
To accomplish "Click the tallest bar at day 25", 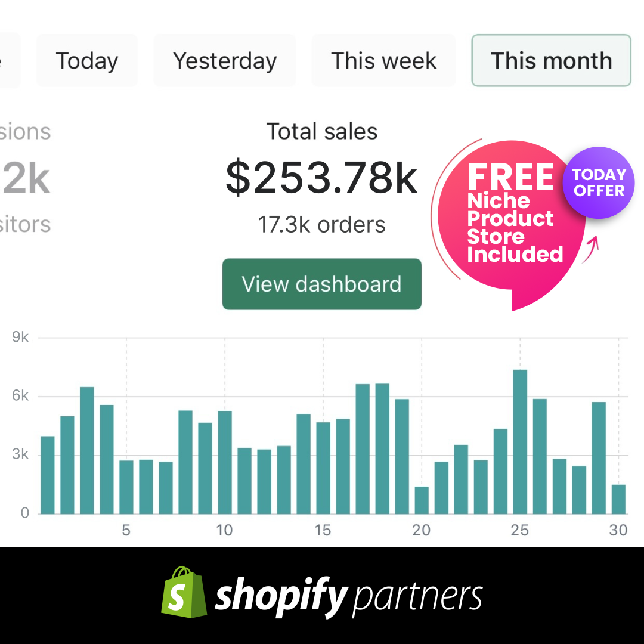I will (x=521, y=441).
